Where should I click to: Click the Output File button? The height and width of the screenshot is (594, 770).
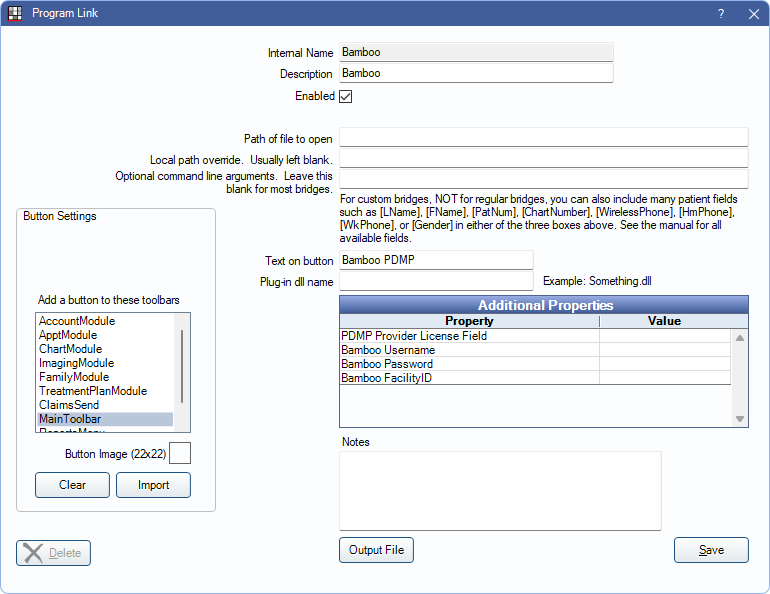click(376, 550)
